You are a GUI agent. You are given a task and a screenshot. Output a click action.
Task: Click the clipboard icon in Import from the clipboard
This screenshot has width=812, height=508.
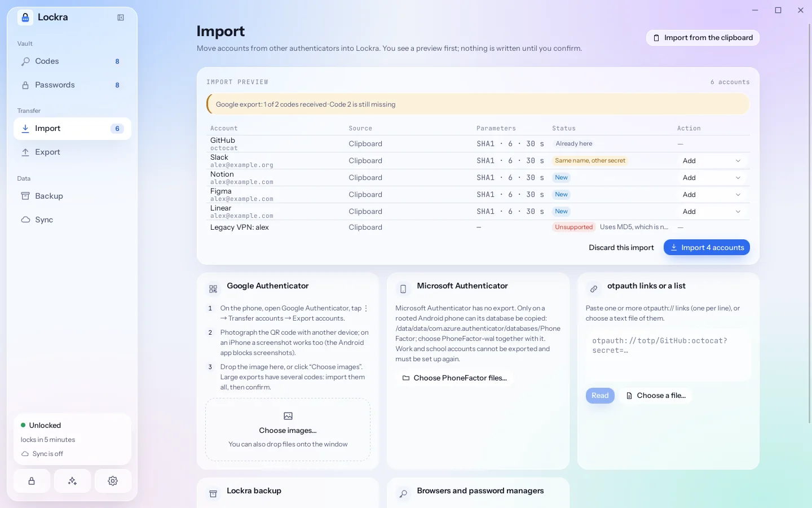656,38
